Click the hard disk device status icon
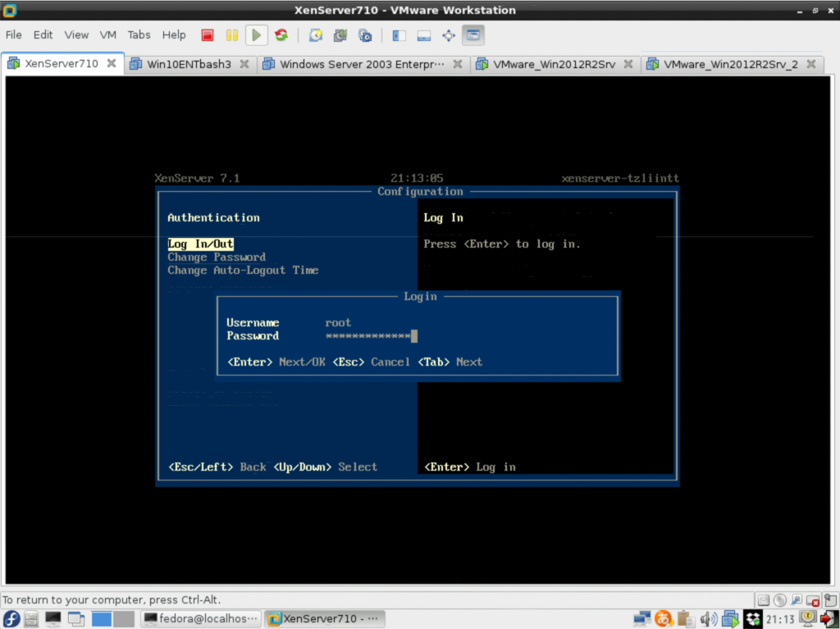 764,600
